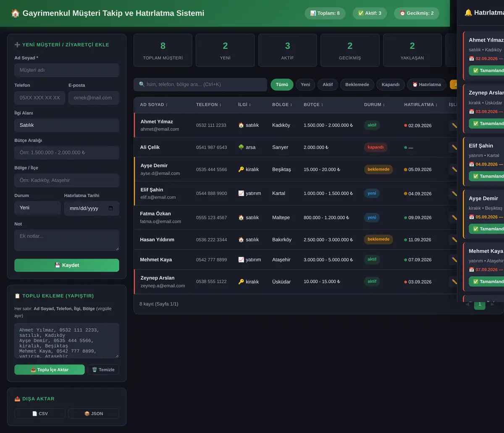Viewport: 504px width, 433px height.
Task: Export the data as CSV
Action: click(40, 414)
